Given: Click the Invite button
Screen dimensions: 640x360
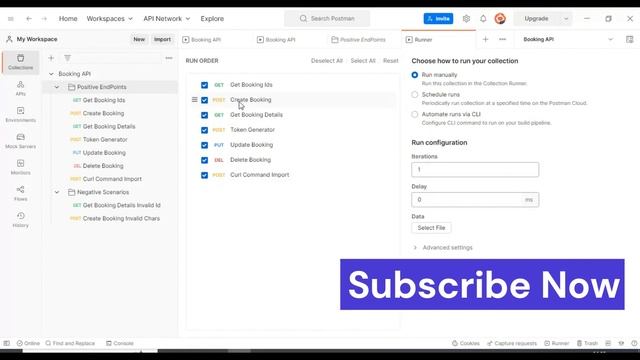Looking at the screenshot, I should (x=438, y=19).
